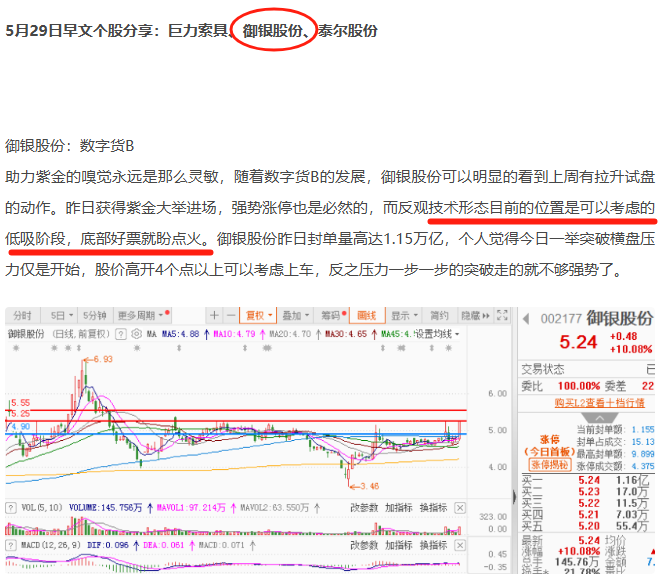Open fullscreen chart expand icon

502,315
